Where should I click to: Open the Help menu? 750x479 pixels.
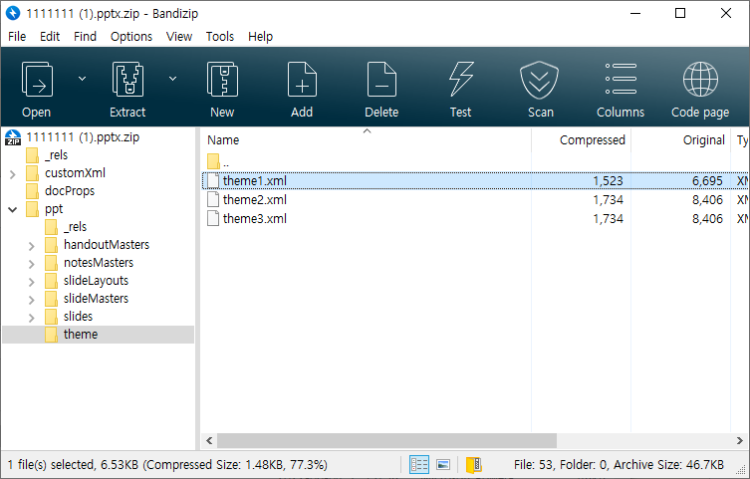260,37
